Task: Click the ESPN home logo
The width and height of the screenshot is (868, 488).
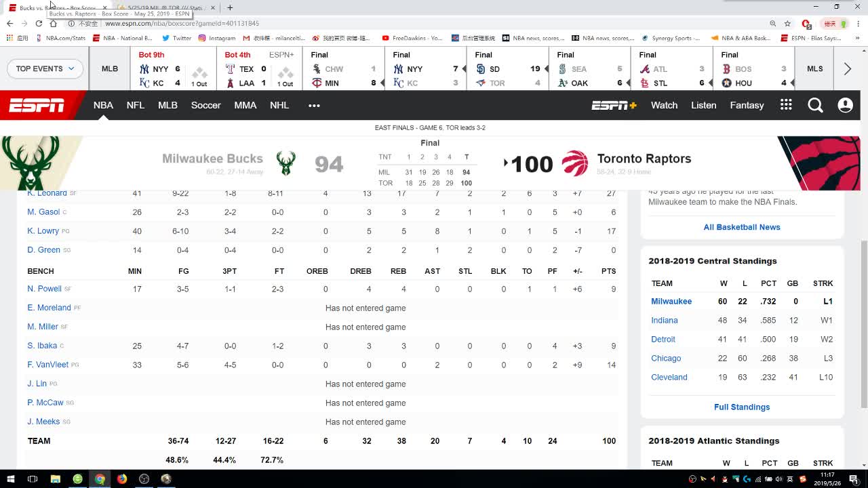Action: pyautogui.click(x=37, y=105)
